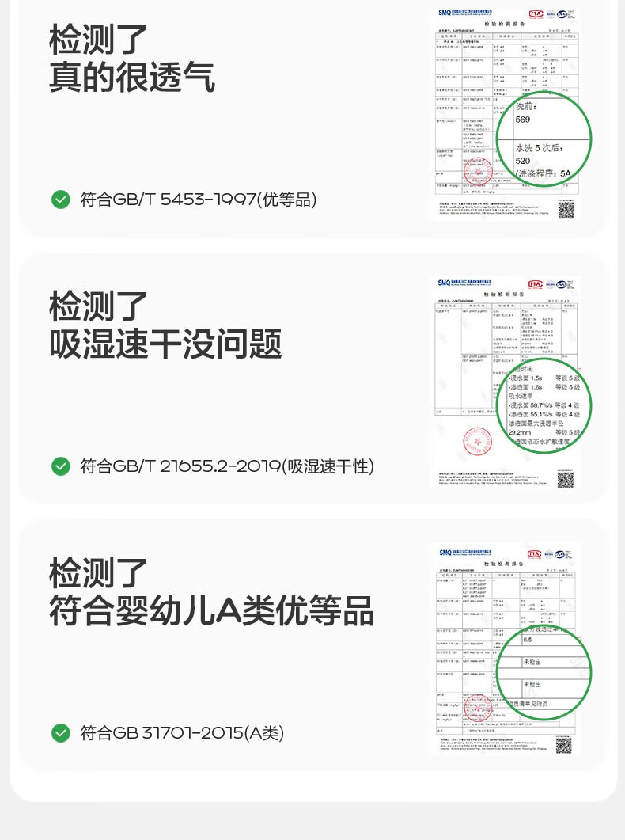Click QR code on the third report
This screenshot has height=840, width=625.
pos(563,745)
